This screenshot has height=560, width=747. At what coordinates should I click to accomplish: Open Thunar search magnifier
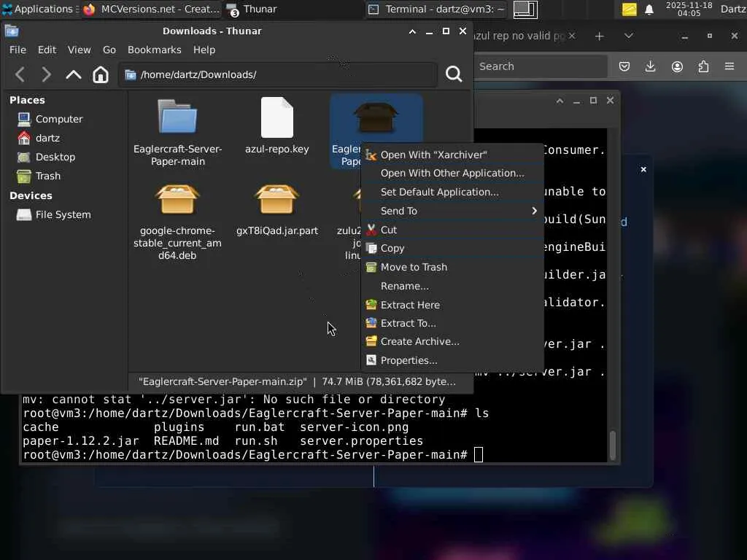coord(454,74)
